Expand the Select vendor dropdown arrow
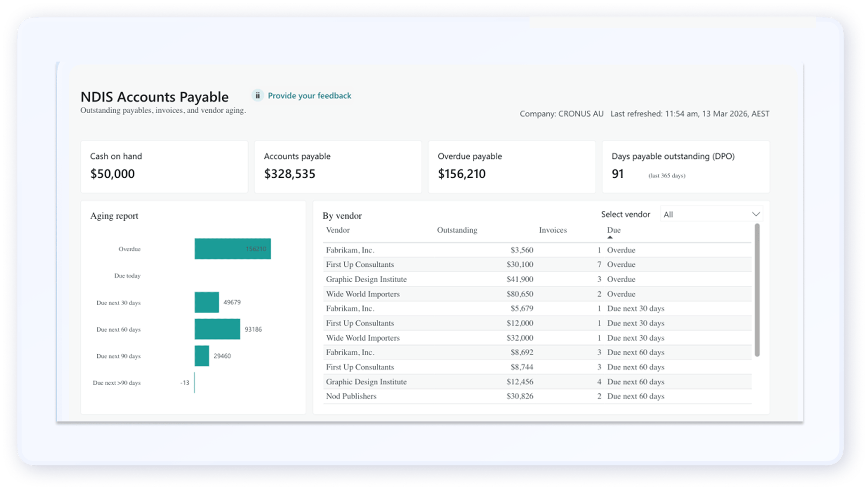This screenshot has height=490, width=868. coord(756,214)
